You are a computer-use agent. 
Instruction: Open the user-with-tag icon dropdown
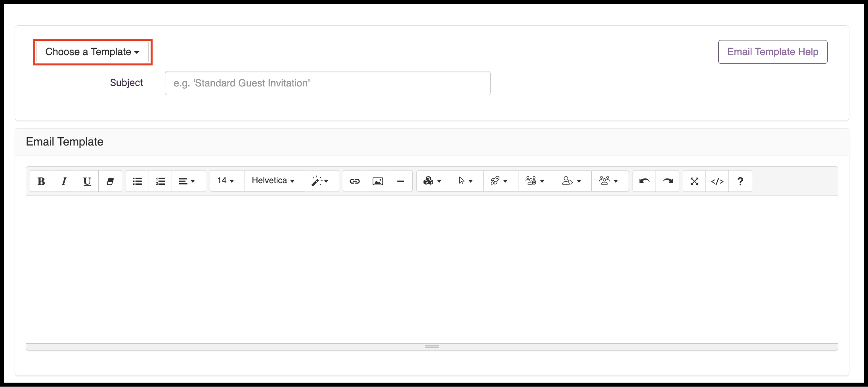(574, 181)
